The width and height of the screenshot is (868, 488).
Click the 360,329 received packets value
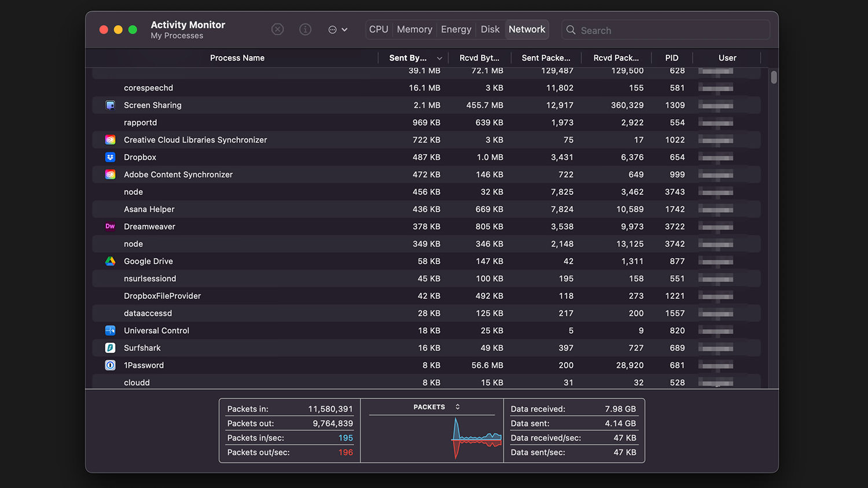[627, 105]
